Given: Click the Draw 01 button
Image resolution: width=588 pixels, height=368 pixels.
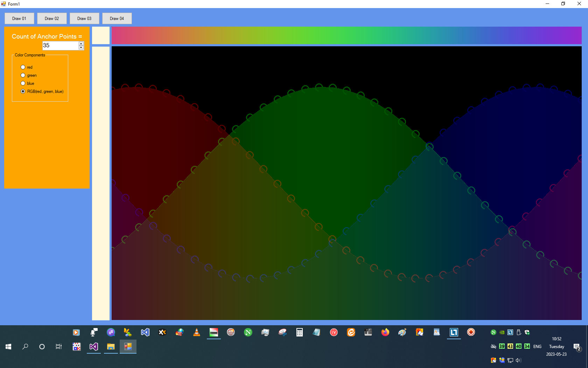Looking at the screenshot, I should point(19,19).
